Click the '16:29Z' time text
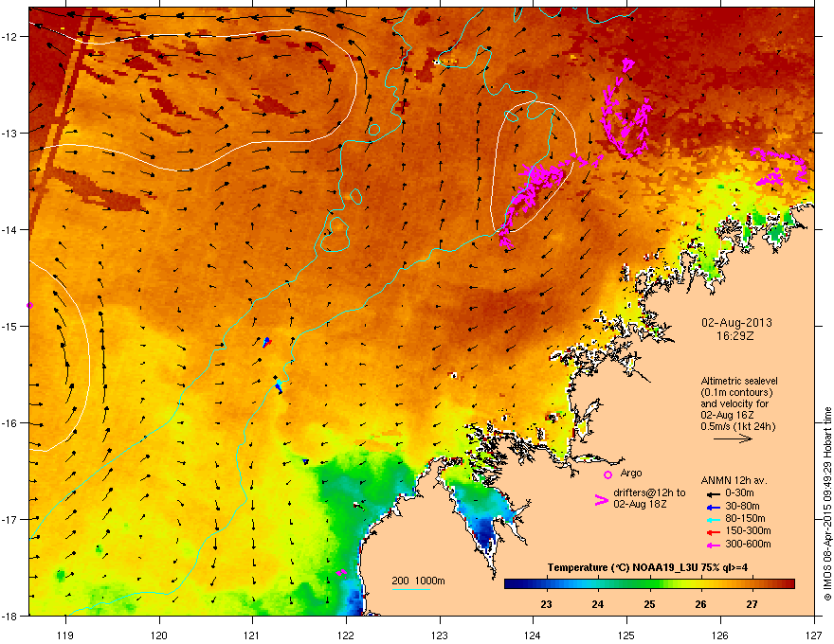The image size is (834, 644). tap(735, 336)
